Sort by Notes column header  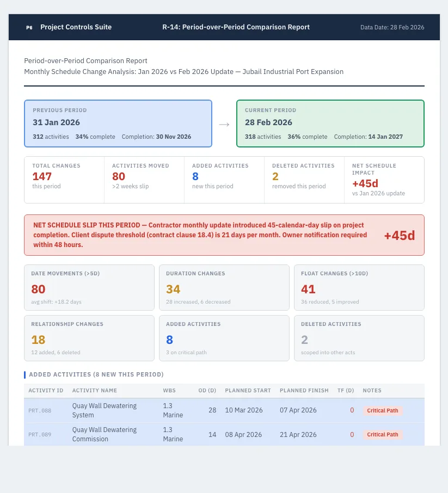click(x=372, y=391)
